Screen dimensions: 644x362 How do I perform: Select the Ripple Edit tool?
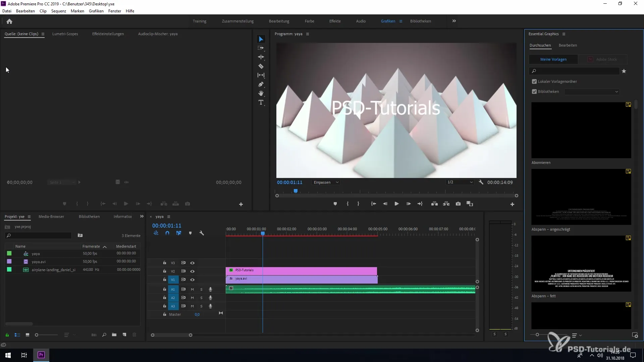coord(261,57)
